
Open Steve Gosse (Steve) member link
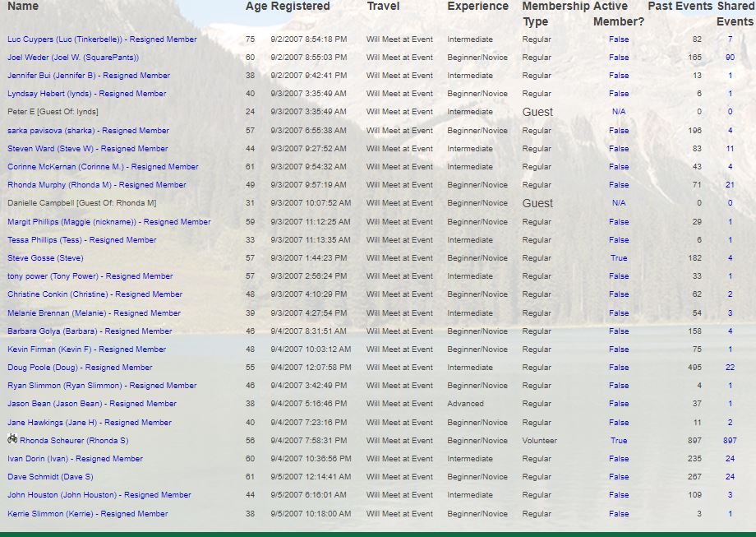click(x=45, y=258)
